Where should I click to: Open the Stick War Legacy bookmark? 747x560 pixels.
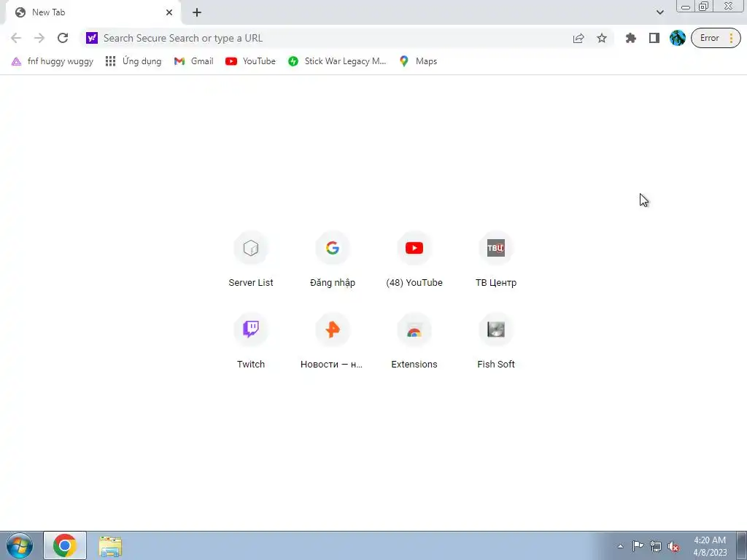coord(337,61)
